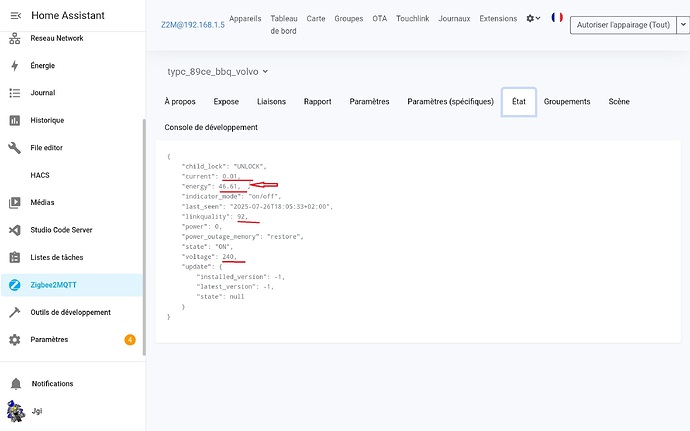Click the Médias play icon
The width and height of the screenshot is (690, 431).
point(15,203)
